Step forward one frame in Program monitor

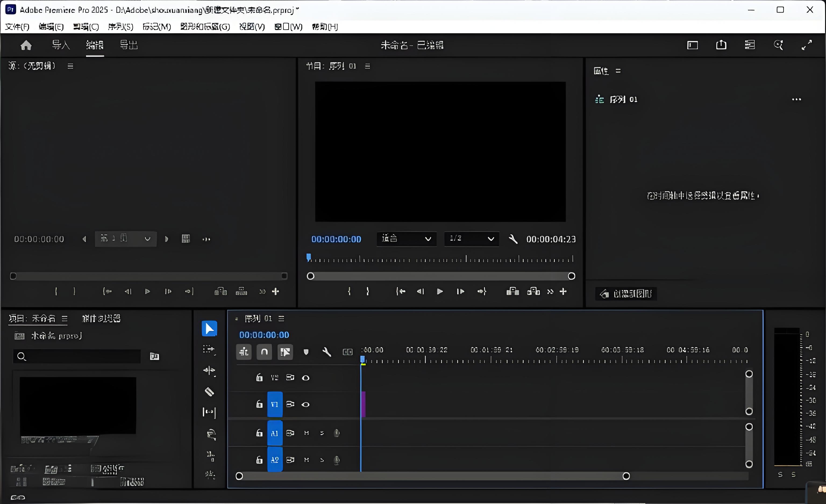(461, 291)
